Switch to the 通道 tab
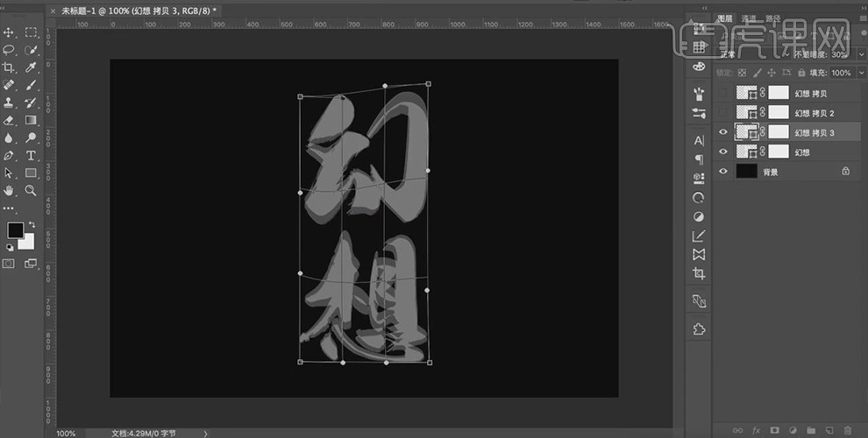This screenshot has width=868, height=438. pos(749,18)
